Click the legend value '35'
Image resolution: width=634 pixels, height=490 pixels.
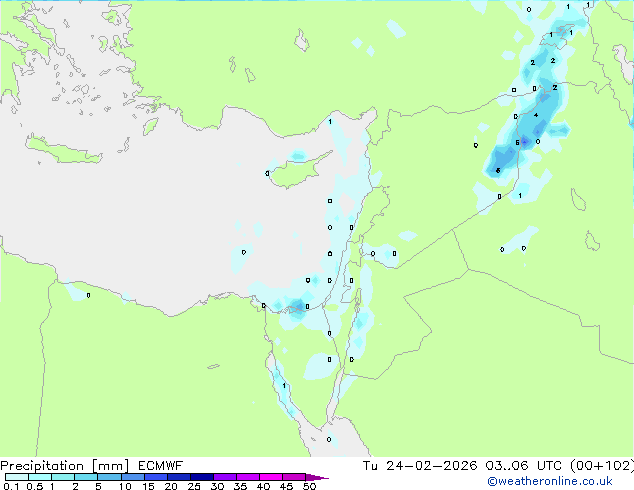241,486
